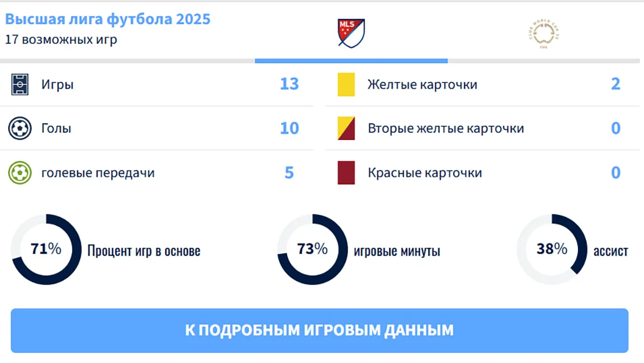Click the soccer ball icon beside Голы
Image resolution: width=644 pixels, height=363 pixels.
tap(20, 128)
